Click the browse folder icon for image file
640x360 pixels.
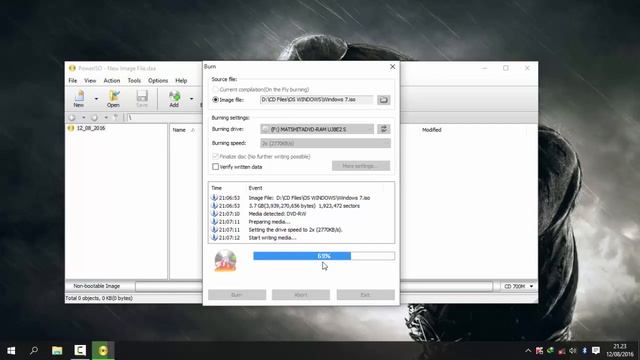(x=384, y=100)
